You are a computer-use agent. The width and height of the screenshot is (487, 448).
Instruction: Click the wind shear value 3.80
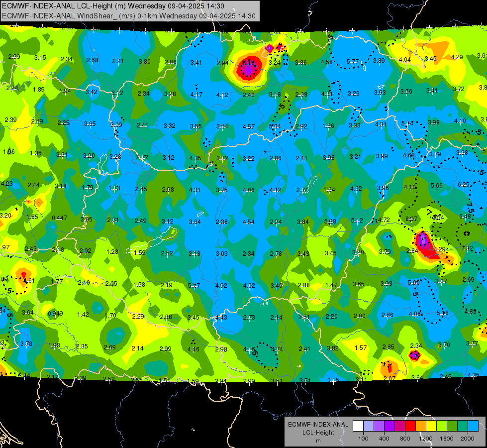pos(144,62)
